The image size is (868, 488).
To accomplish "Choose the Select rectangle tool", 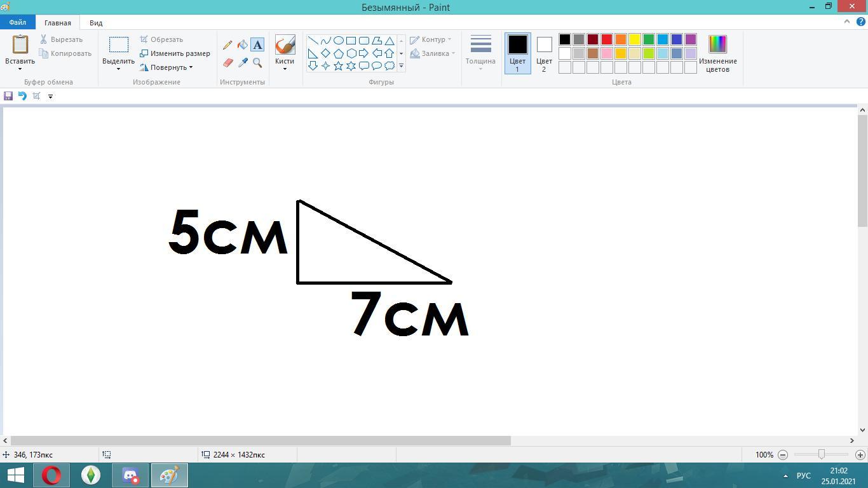I will tap(119, 44).
